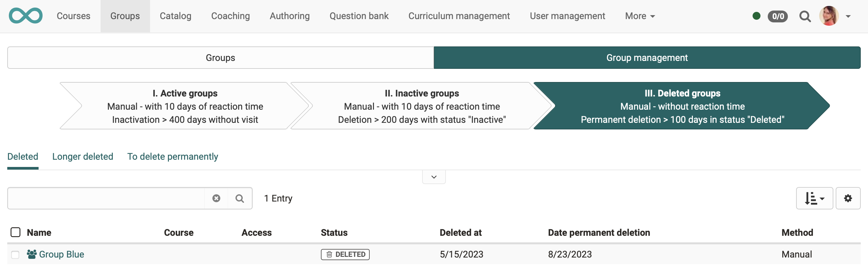Image resolution: width=868 pixels, height=272 pixels.
Task: Click the OpenOlat infinity logo
Action: tap(26, 16)
